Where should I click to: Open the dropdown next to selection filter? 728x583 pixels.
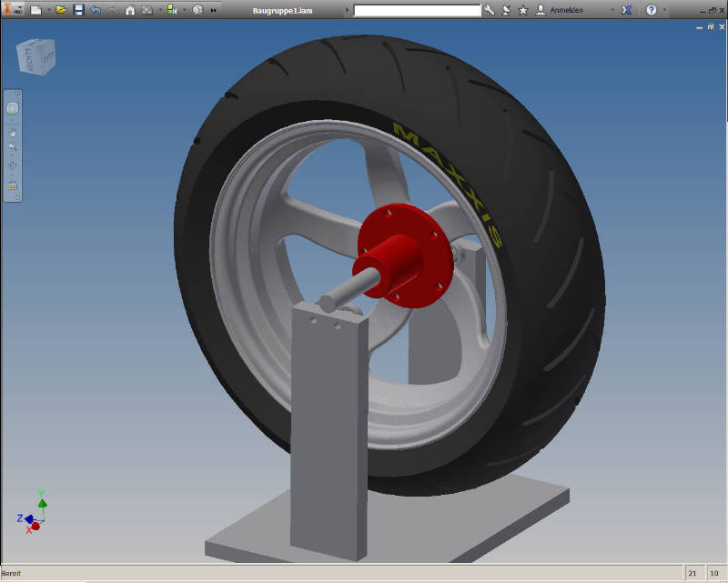click(185, 10)
